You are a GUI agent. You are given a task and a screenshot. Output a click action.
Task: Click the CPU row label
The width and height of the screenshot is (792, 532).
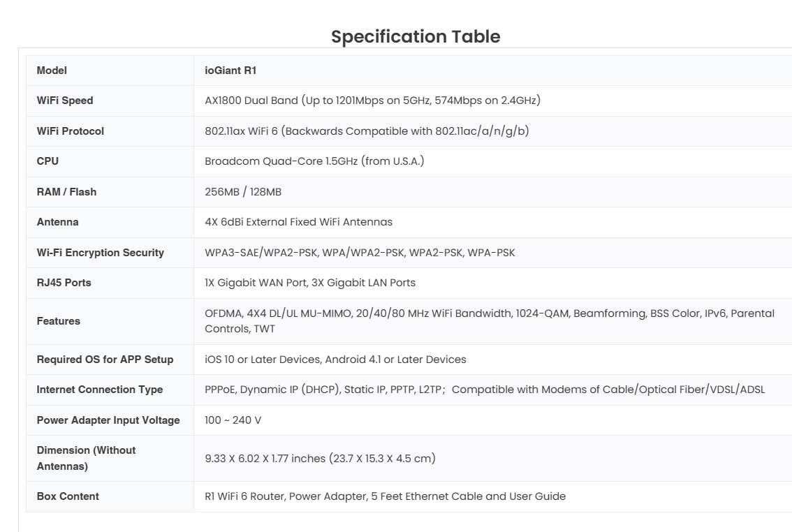pos(47,161)
